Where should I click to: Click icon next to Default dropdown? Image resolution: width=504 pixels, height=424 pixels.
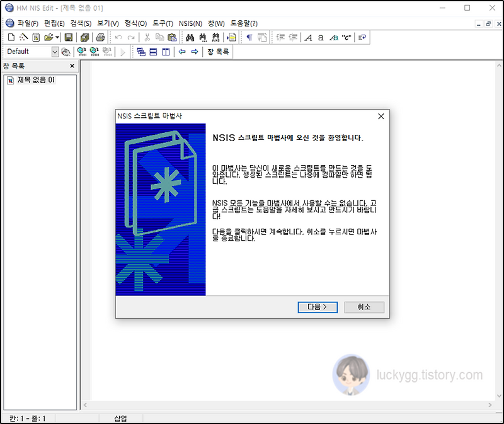click(66, 52)
